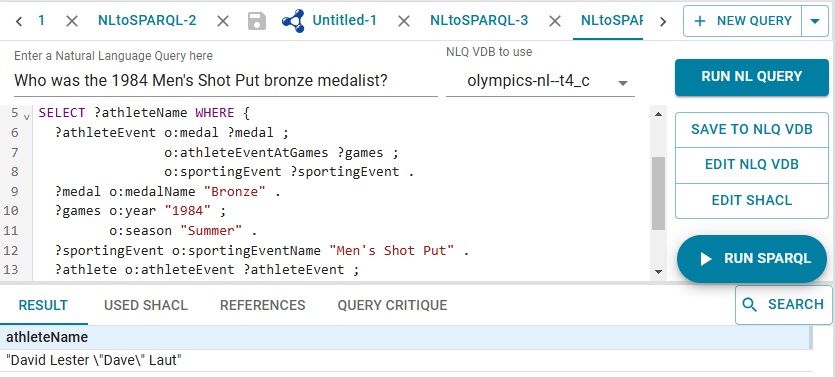Image resolution: width=835 pixels, height=377 pixels.
Task: Click the "1984" value in line 10
Action: tap(187, 211)
